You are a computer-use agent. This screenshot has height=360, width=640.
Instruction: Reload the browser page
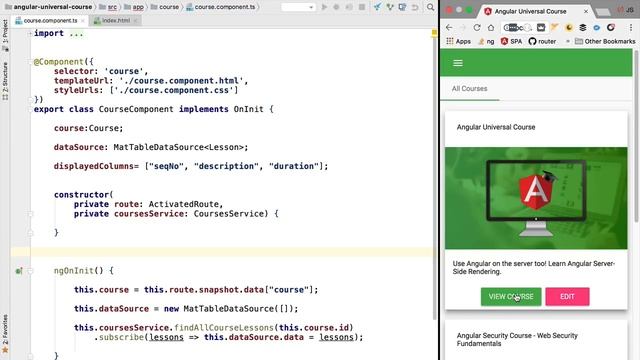pyautogui.click(x=477, y=27)
